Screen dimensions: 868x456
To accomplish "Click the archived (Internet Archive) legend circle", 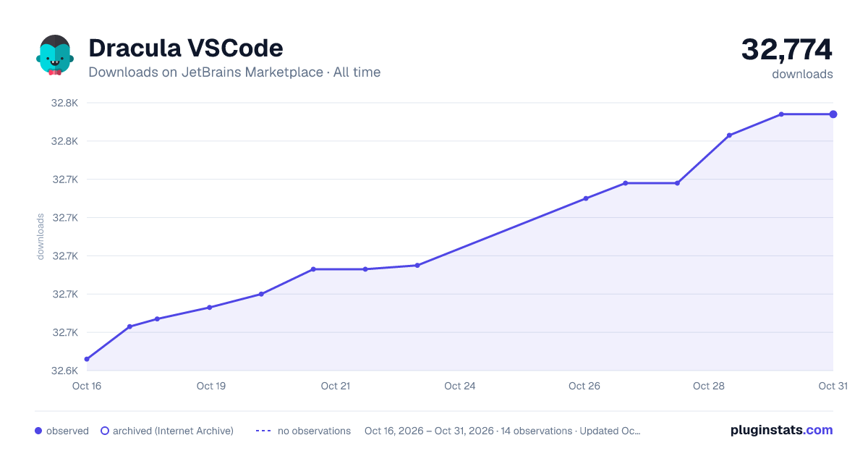I will [x=105, y=431].
